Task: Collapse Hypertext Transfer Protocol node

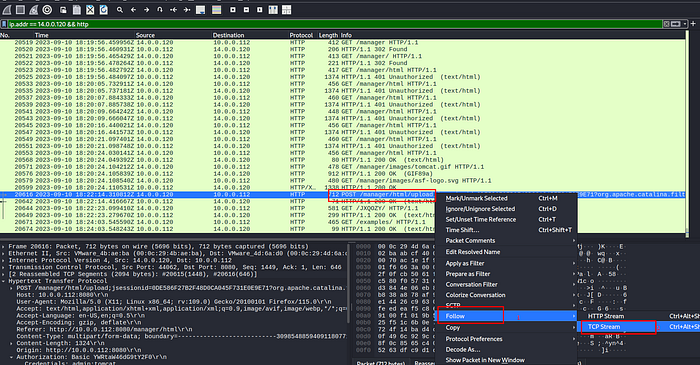Action: (4, 281)
